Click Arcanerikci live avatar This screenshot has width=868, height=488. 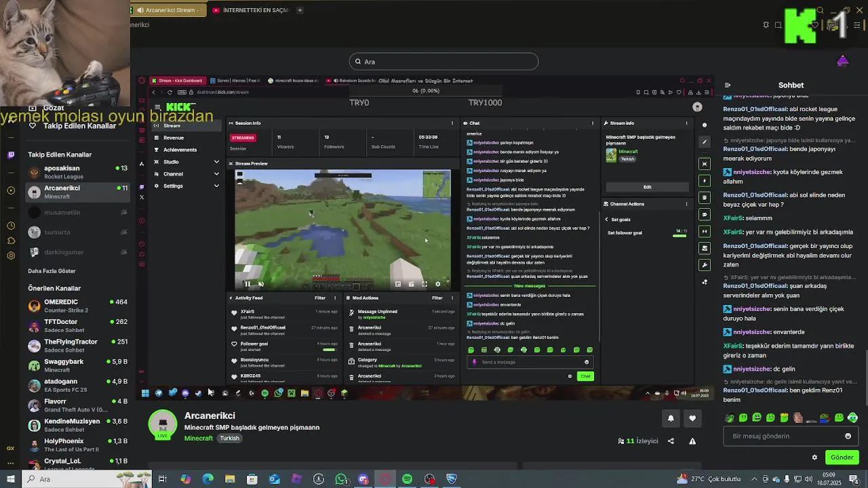(163, 425)
